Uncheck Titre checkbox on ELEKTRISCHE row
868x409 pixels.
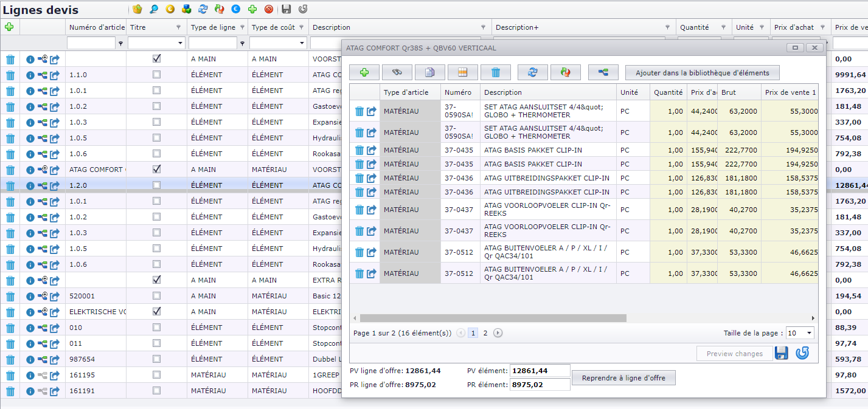click(156, 311)
